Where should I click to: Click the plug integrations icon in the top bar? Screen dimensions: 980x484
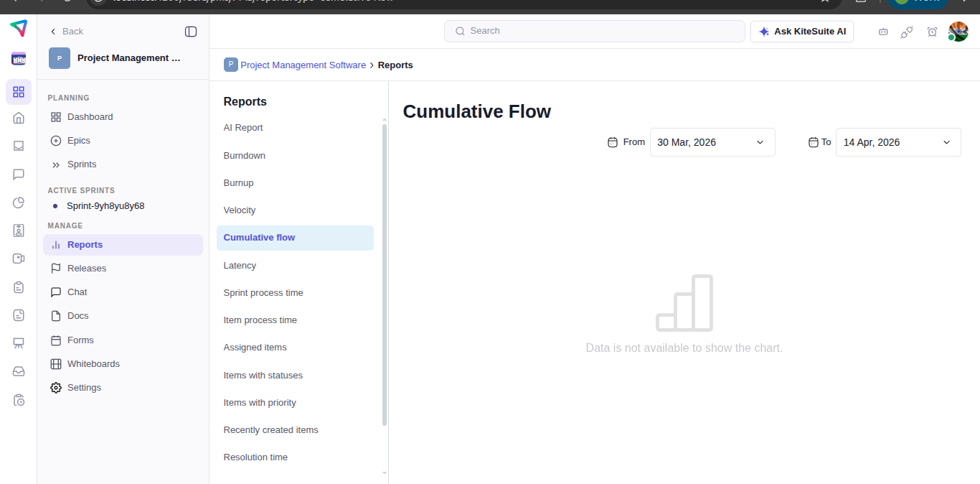(907, 32)
